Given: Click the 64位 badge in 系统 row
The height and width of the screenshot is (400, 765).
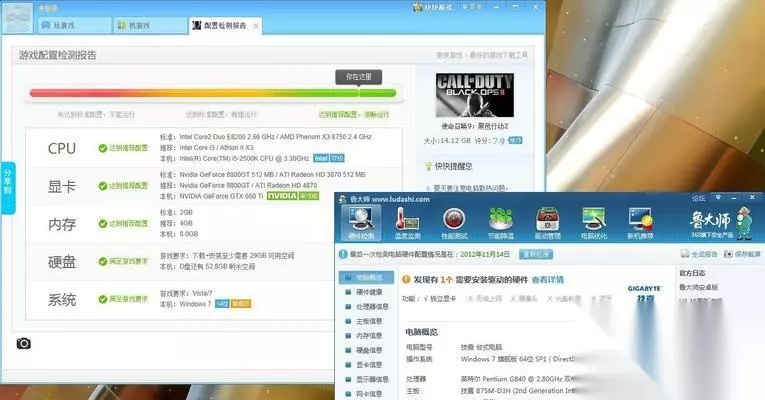Looking at the screenshot, I should point(222,304).
